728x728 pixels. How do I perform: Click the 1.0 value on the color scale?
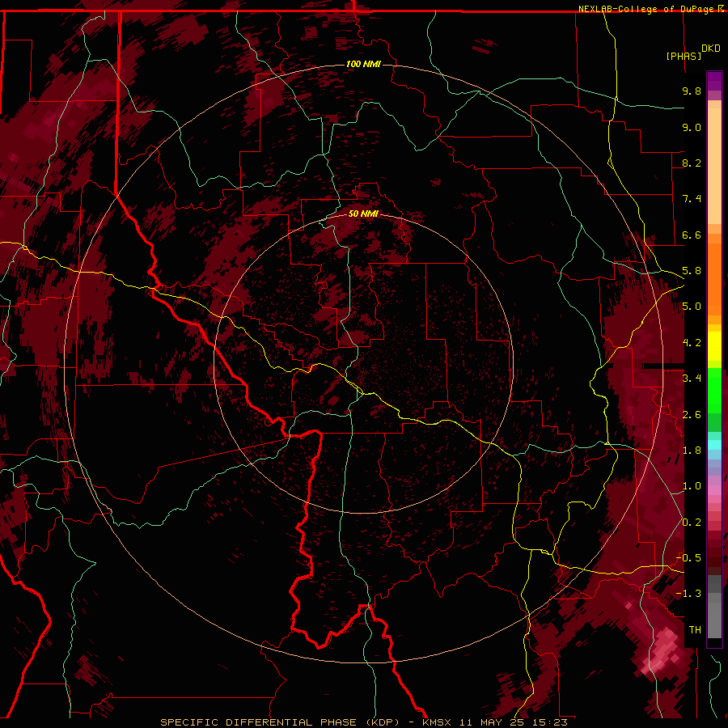pyautogui.click(x=692, y=486)
